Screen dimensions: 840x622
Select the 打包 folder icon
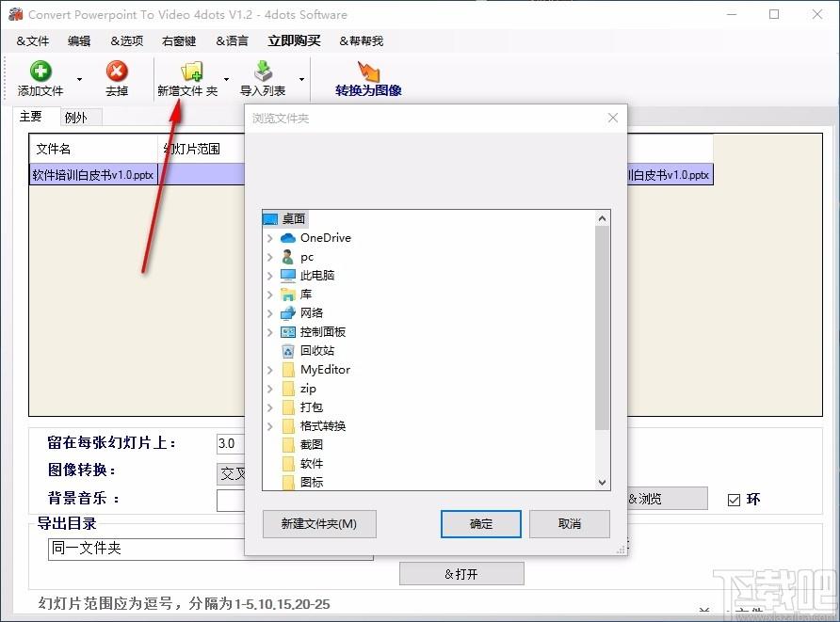click(x=288, y=407)
